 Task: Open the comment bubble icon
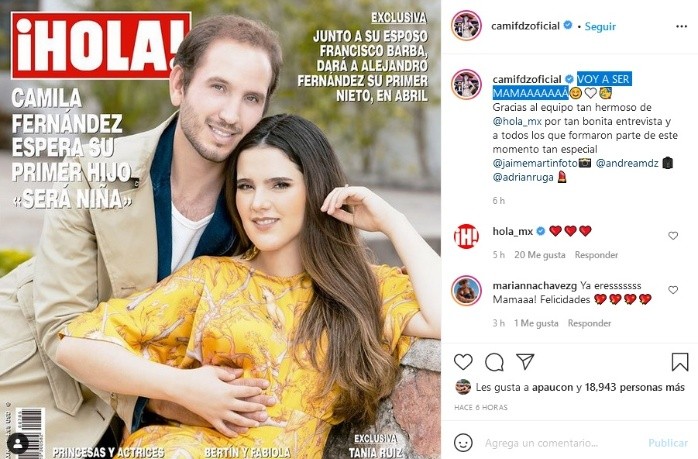[x=494, y=362]
